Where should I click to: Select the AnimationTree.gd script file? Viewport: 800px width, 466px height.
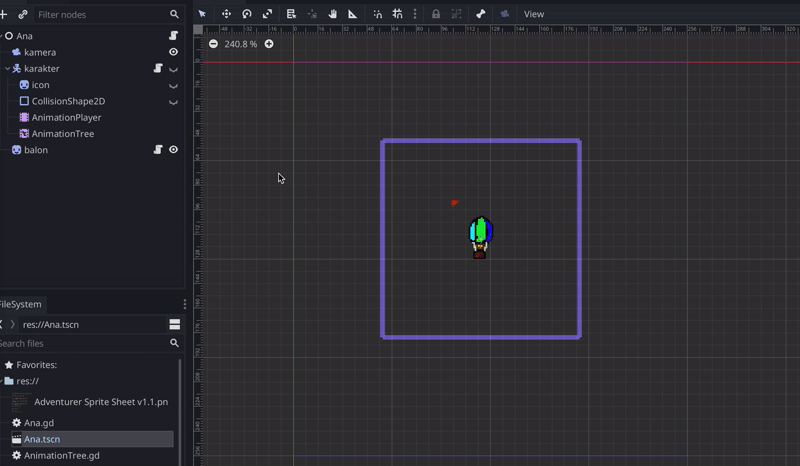[x=62, y=455]
